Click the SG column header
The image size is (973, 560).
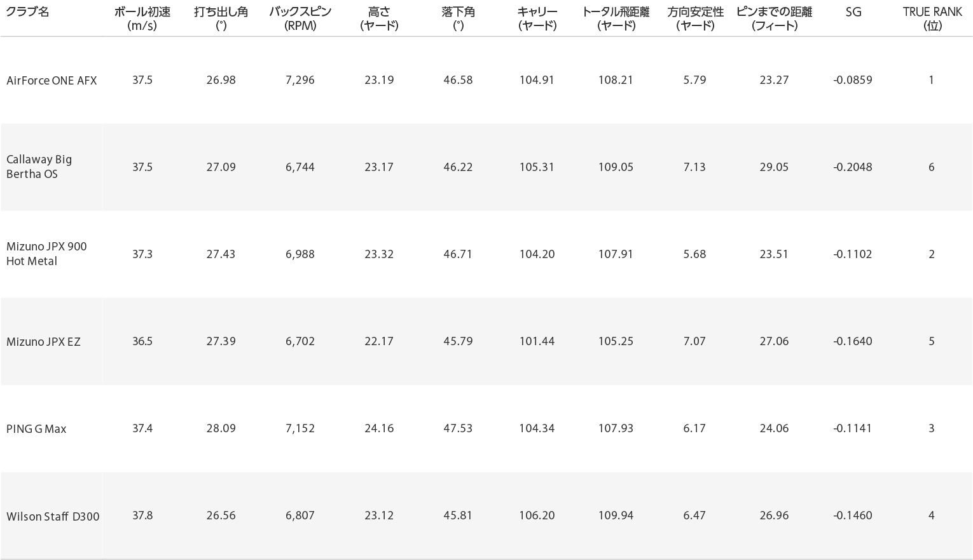click(x=853, y=12)
